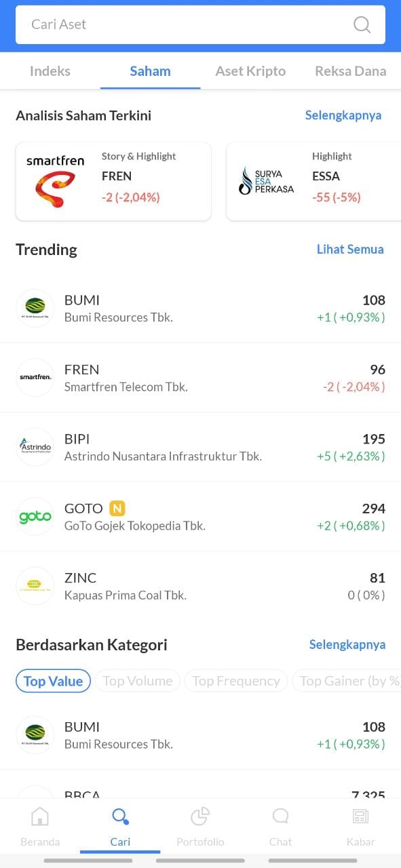Open the Kabar news icon
The width and height of the screenshot is (401, 868).
pyautogui.click(x=360, y=816)
